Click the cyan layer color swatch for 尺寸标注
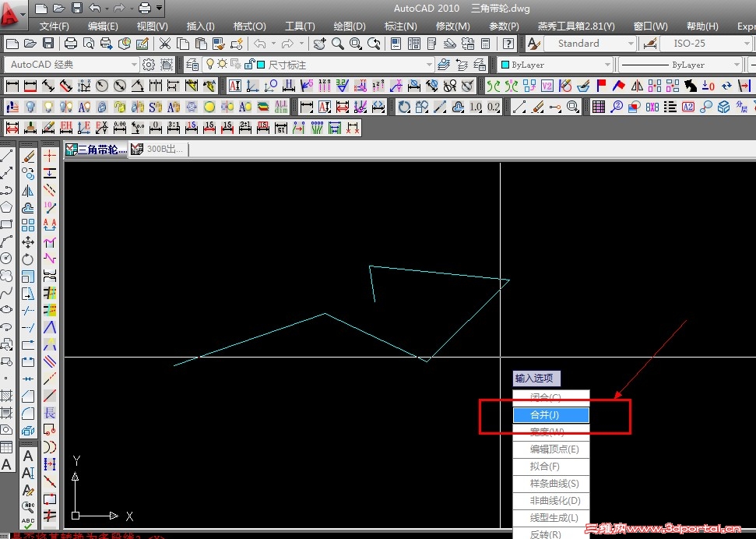 pyautogui.click(x=261, y=64)
